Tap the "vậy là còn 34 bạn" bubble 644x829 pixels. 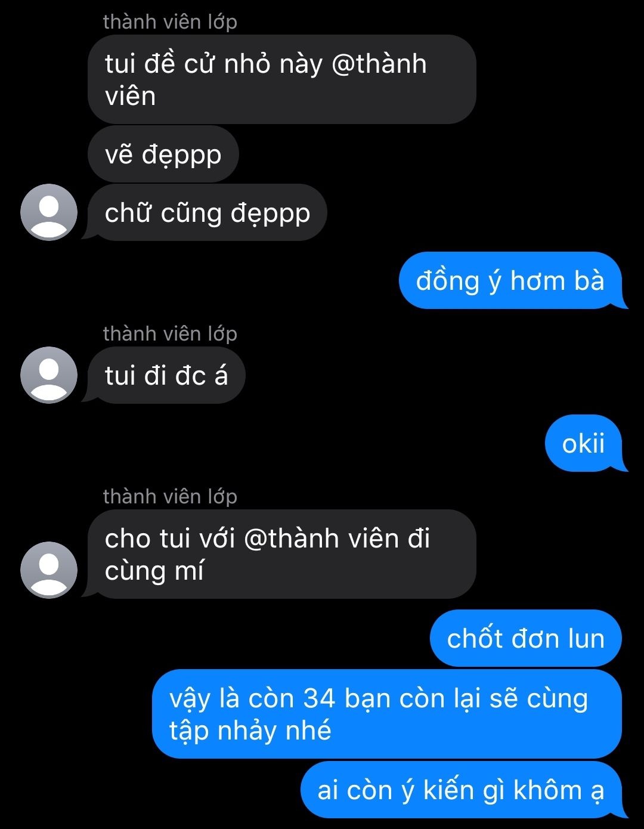pos(386,714)
